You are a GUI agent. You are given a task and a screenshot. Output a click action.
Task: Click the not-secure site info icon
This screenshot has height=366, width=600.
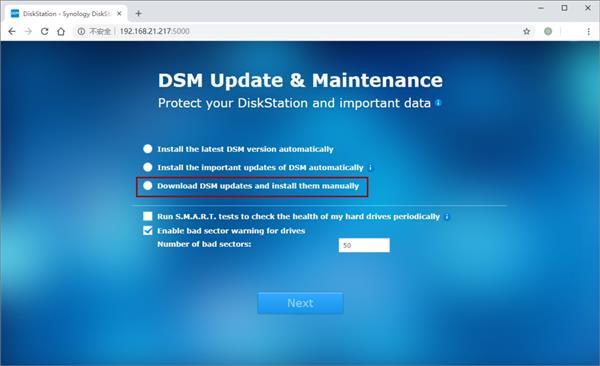(81, 31)
